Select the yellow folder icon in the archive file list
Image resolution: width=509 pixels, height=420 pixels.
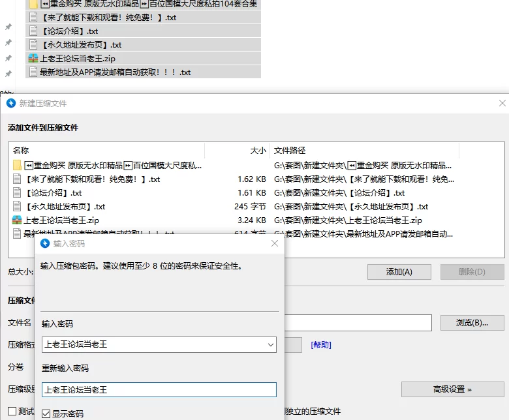[x=18, y=165]
